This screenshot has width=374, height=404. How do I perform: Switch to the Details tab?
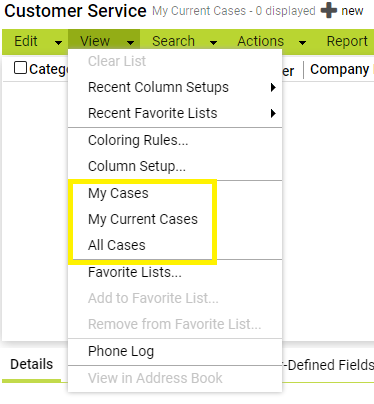pos(32,364)
